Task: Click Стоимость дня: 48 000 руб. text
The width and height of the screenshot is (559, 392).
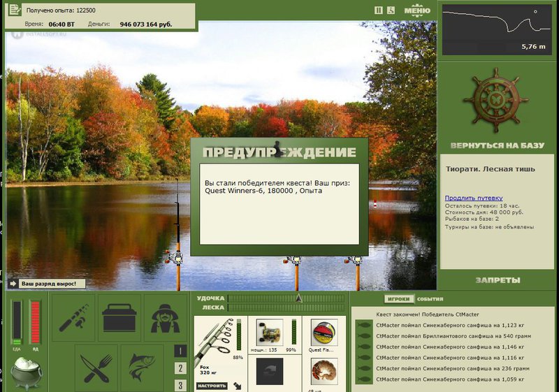Action: tap(484, 212)
